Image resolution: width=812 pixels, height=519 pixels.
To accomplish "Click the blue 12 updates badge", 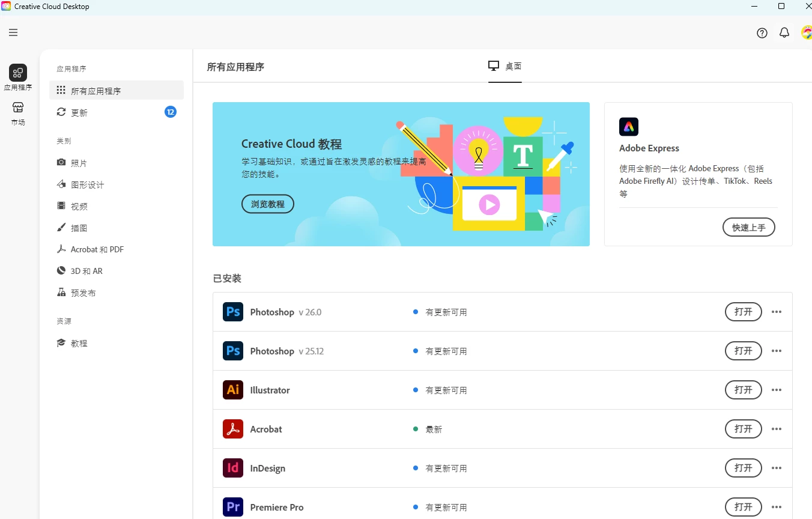I will (171, 112).
